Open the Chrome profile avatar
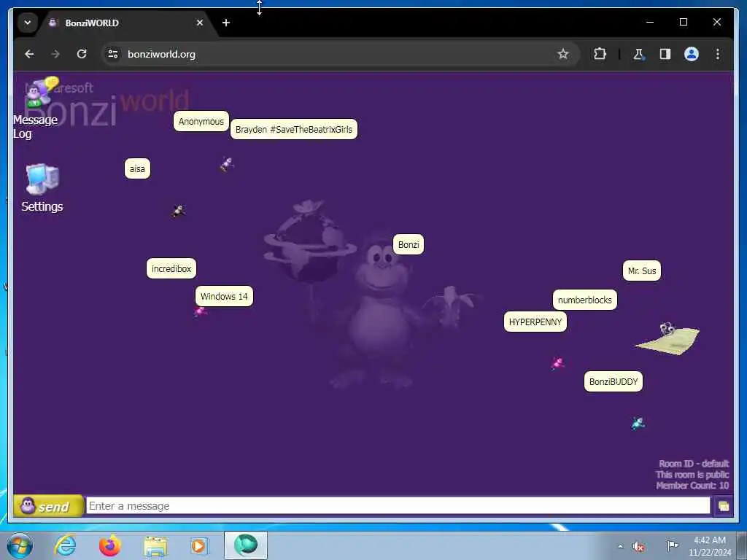Image resolution: width=747 pixels, height=560 pixels. pyautogui.click(x=692, y=54)
